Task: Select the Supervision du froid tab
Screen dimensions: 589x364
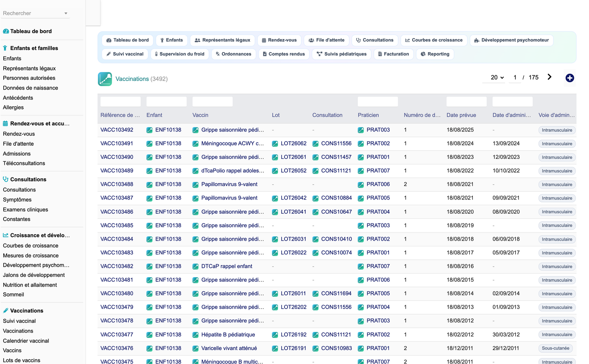Action: (180, 54)
